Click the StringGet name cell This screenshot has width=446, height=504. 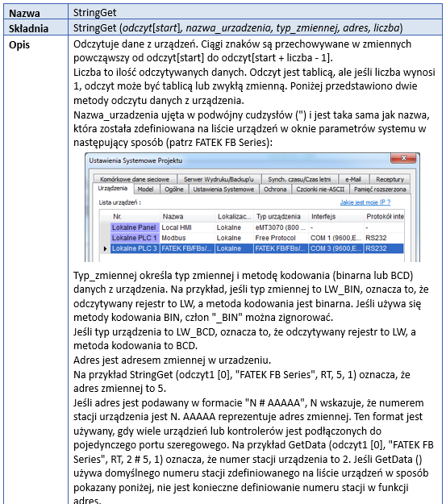tap(255, 12)
